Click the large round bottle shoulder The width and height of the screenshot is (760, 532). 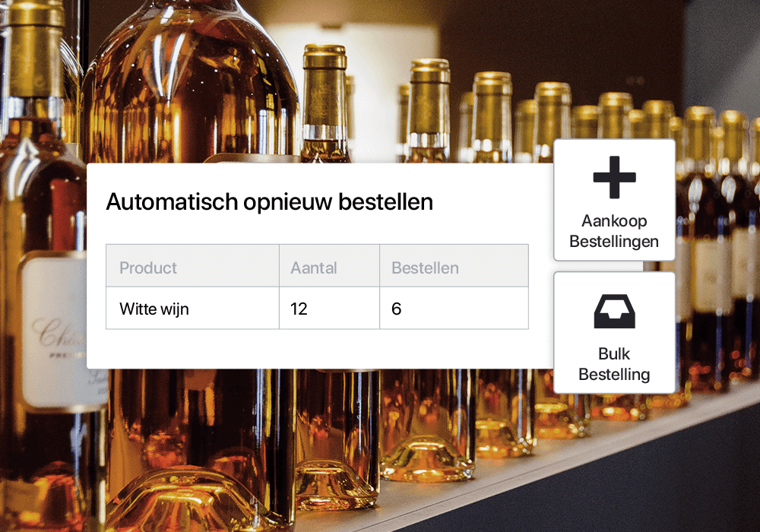pos(189,82)
